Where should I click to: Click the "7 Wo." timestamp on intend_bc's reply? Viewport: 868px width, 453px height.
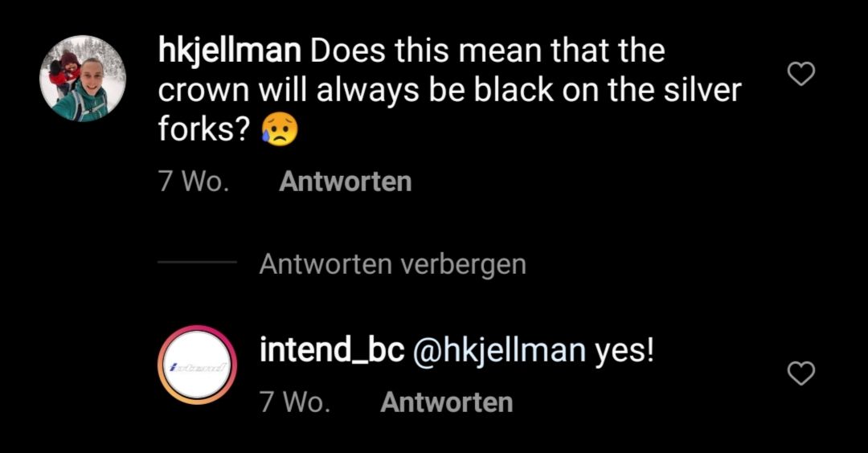pyautogui.click(x=295, y=402)
